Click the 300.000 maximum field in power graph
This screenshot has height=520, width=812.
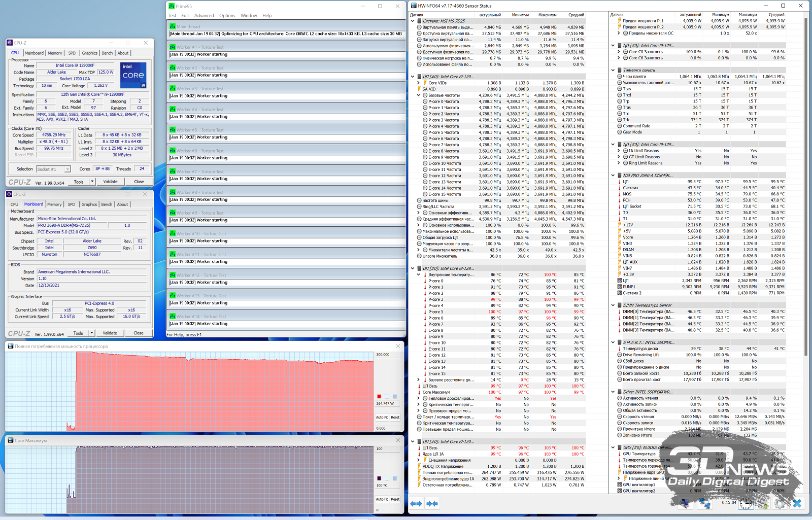(388, 355)
